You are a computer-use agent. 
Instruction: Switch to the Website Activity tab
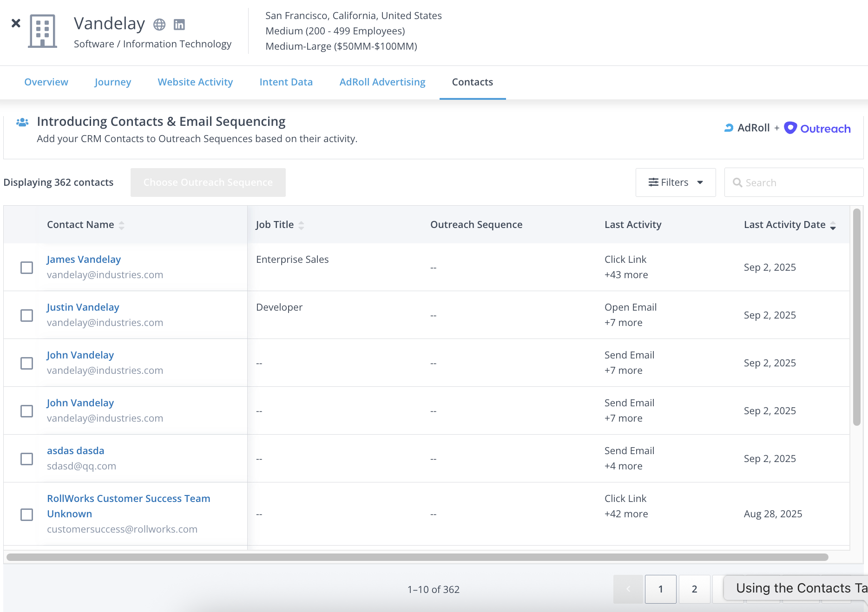(195, 82)
